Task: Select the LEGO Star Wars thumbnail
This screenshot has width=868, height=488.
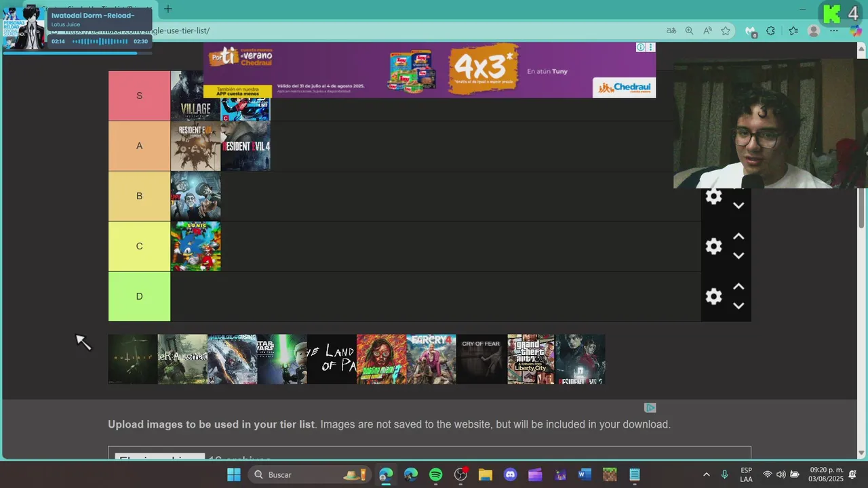Action: tap(282, 359)
